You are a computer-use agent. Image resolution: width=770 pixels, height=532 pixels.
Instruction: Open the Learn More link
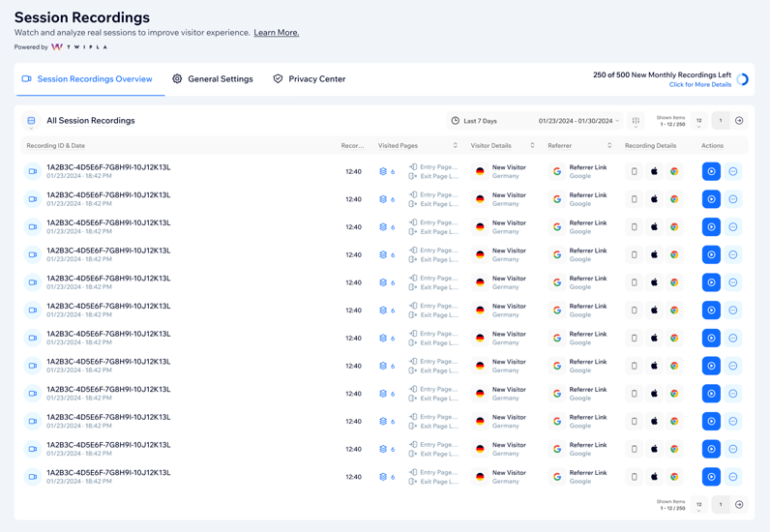[276, 33]
